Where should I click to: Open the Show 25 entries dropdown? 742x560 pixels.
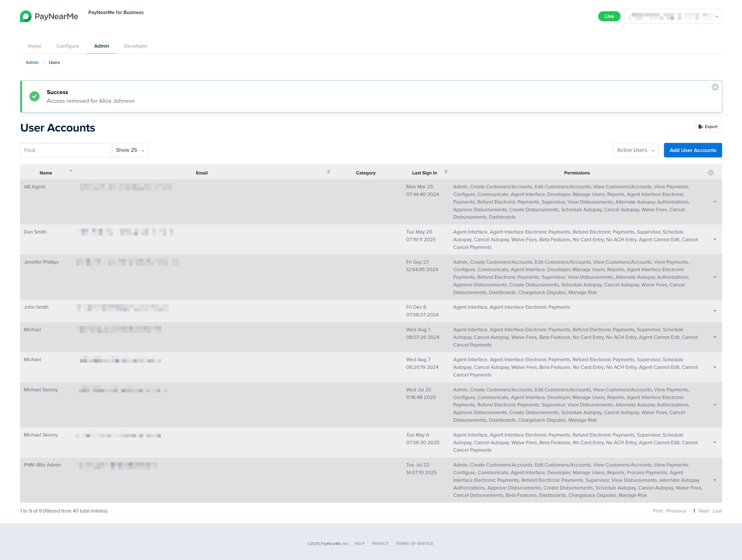click(130, 150)
